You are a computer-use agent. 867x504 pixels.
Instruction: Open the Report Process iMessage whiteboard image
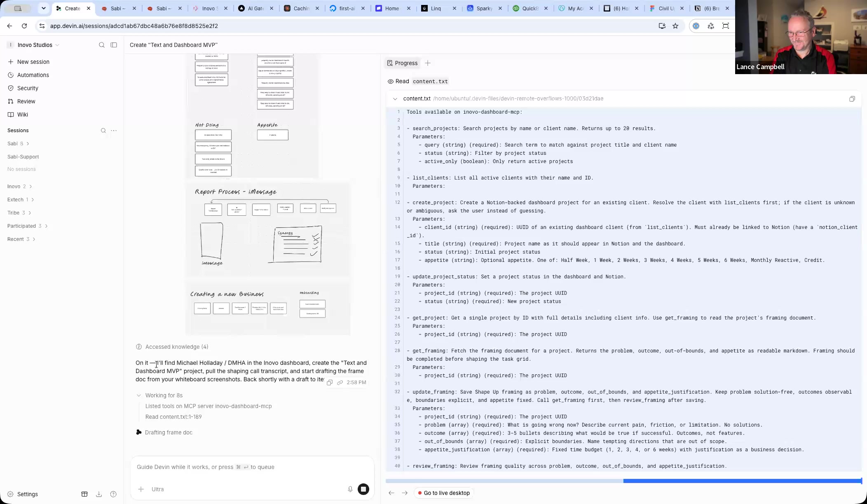click(x=268, y=229)
